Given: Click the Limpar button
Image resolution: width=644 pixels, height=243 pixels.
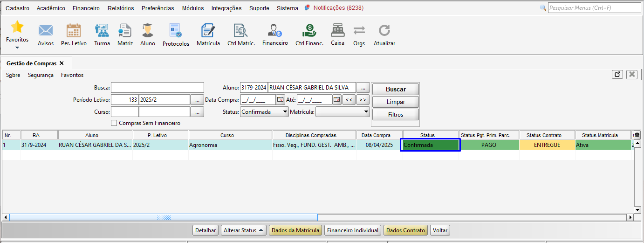Looking at the screenshot, I should [x=396, y=102].
